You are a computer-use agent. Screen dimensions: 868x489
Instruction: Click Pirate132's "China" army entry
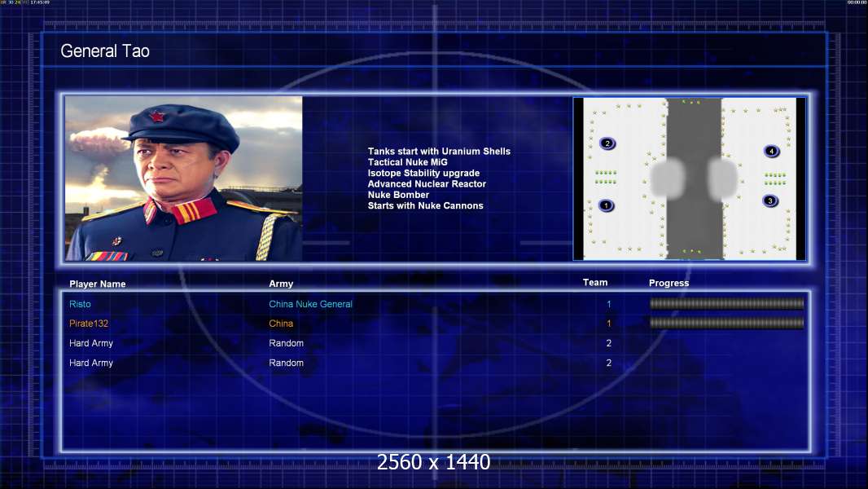281,324
